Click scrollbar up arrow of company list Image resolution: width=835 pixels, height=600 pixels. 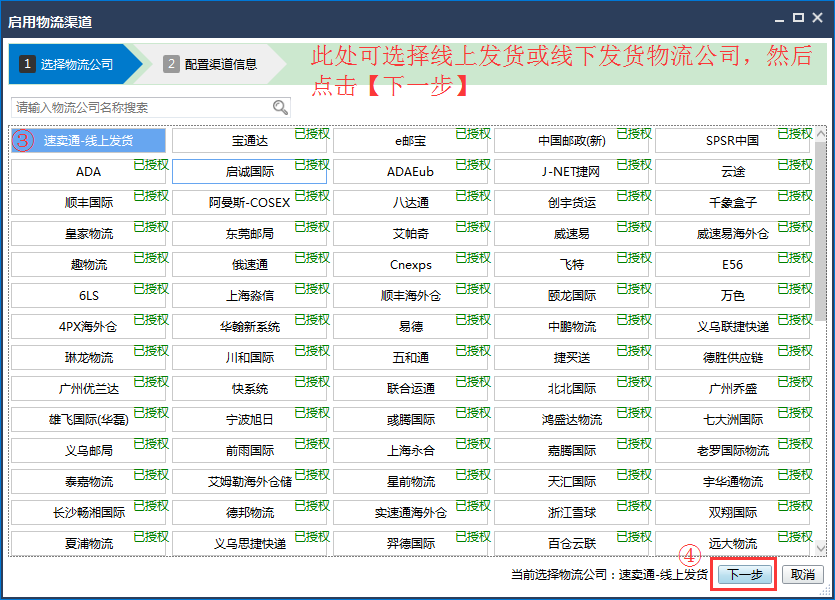point(821,133)
